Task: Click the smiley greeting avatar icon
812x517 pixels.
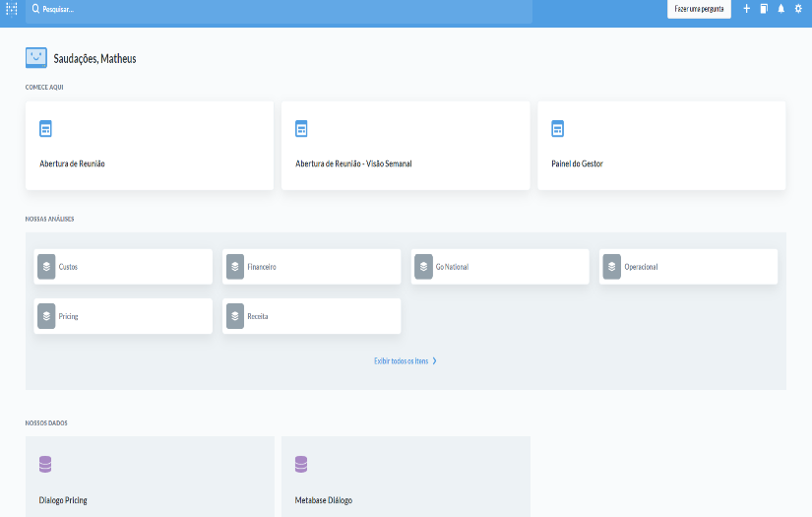Action: tap(36, 58)
